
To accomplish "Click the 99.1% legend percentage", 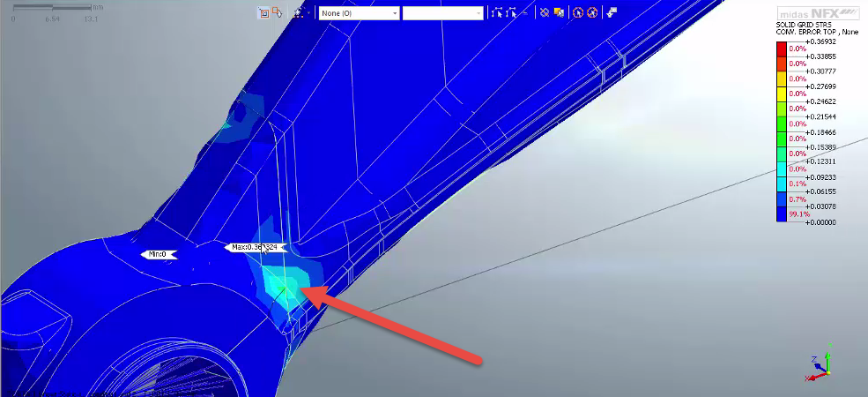I will coord(798,214).
